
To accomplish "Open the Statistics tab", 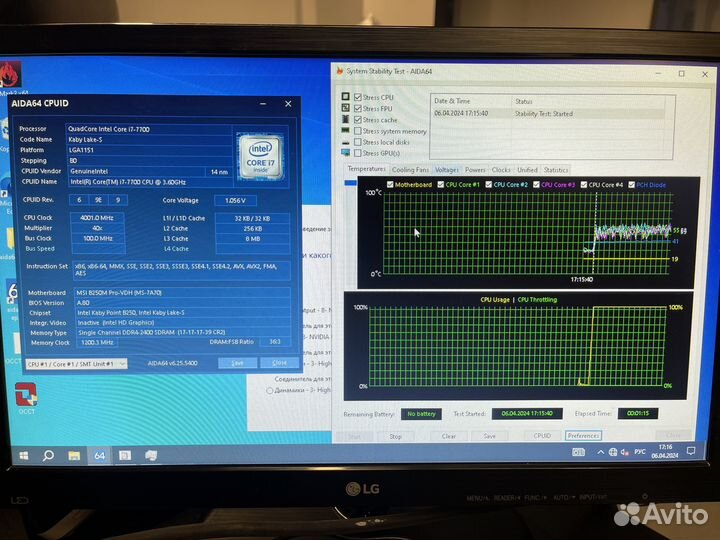I will click(556, 169).
